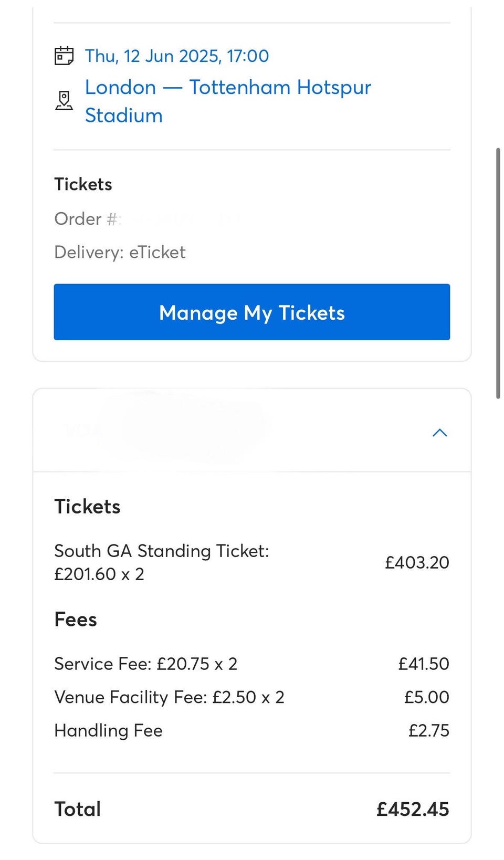Click the Tickets heading above Order #
504x860 pixels.
coord(83,184)
